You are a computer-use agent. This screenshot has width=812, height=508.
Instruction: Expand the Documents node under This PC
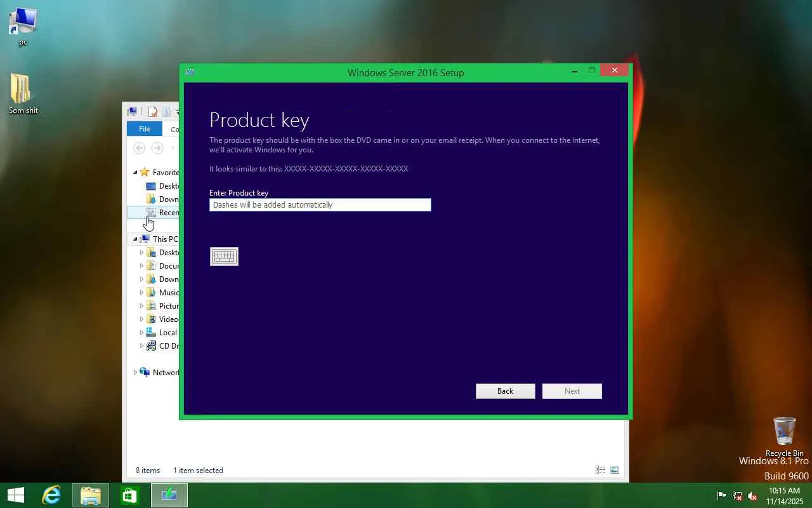point(141,266)
